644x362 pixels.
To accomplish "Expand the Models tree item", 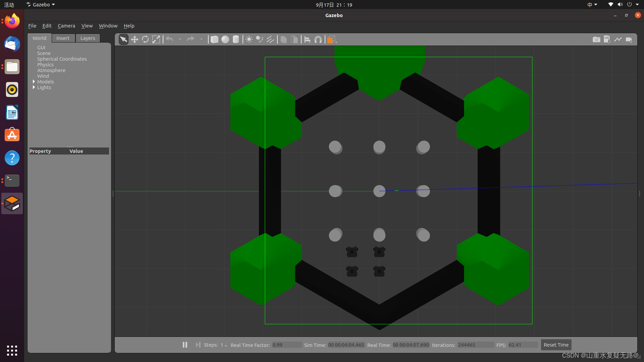I will (34, 81).
